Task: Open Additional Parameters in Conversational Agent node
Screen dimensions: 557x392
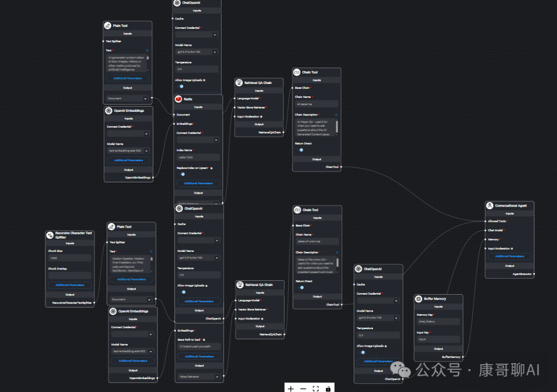Action: click(510, 256)
